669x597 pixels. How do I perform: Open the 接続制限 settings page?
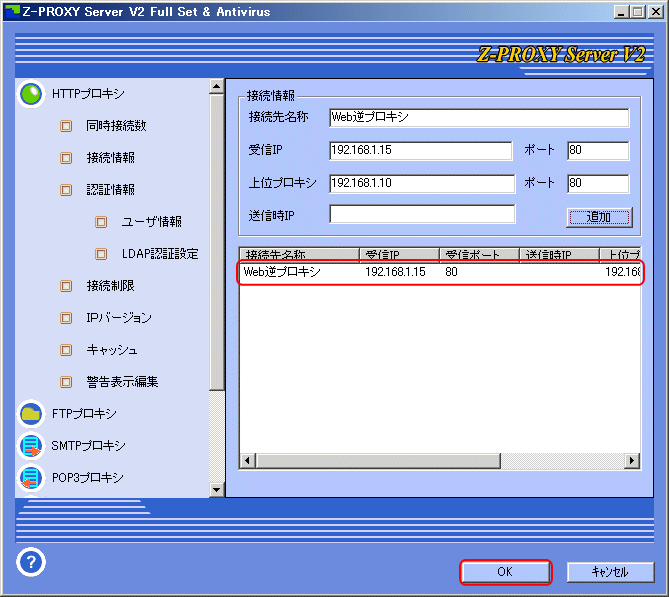[x=111, y=286]
